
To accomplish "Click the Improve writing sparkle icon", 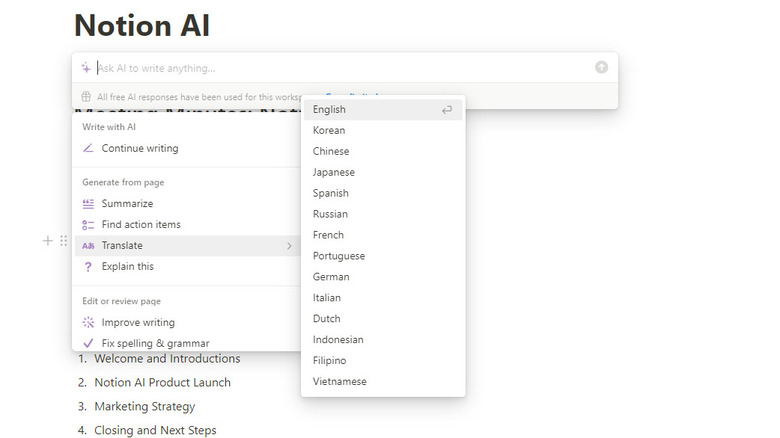I will [88, 323].
